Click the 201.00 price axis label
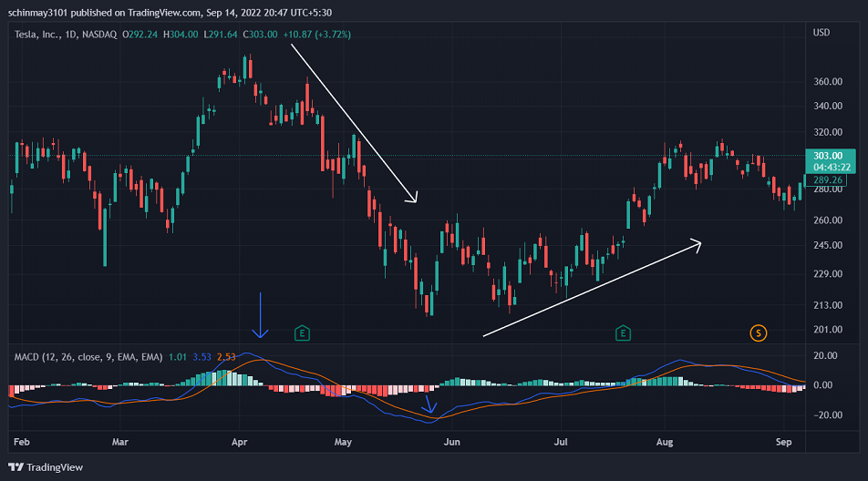Screen dimensions: 868x481 point(828,330)
